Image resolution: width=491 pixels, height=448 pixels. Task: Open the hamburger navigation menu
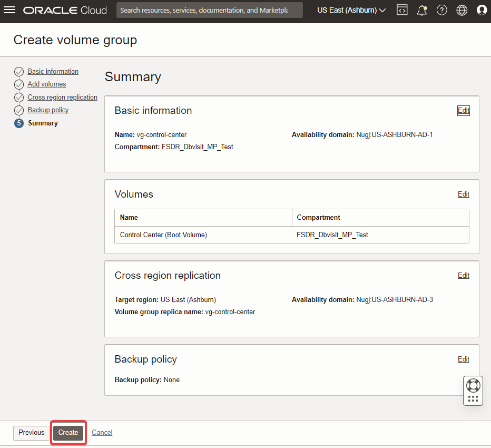9,10
